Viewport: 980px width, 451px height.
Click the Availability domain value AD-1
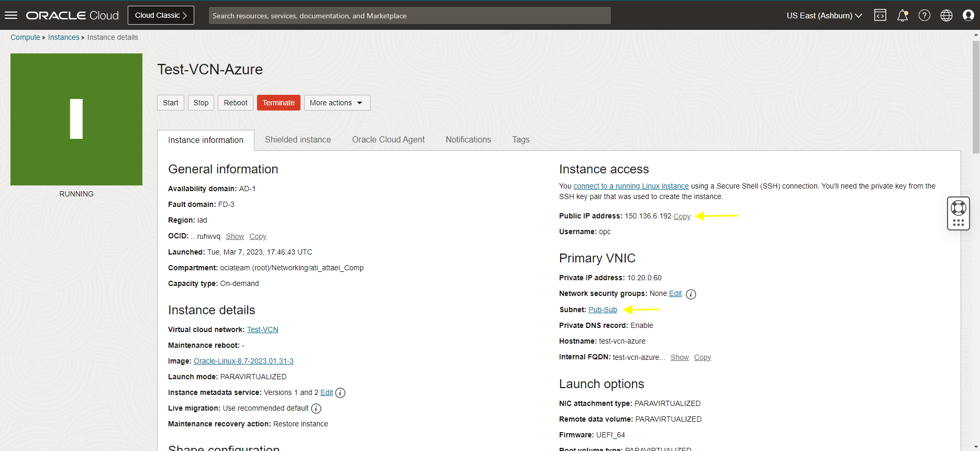pyautogui.click(x=247, y=189)
